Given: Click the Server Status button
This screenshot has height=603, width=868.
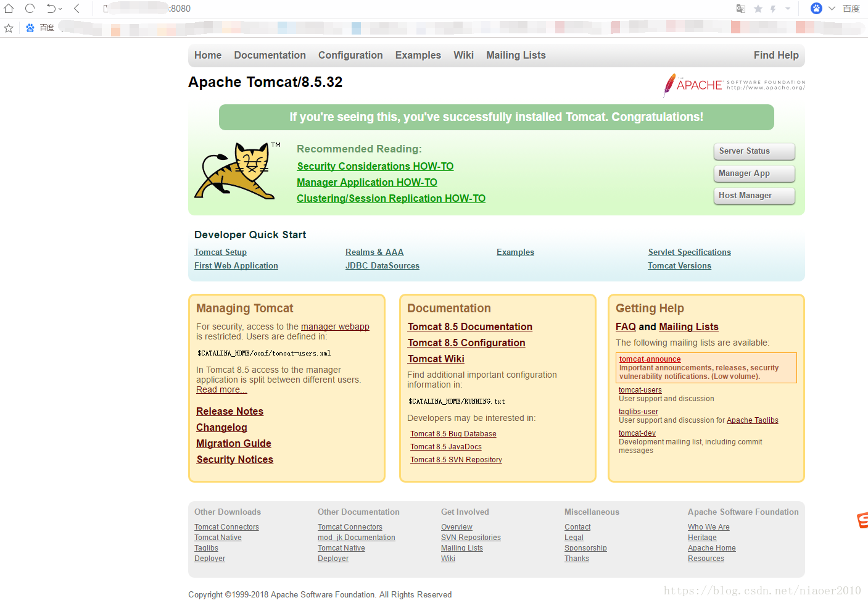Looking at the screenshot, I should (754, 151).
